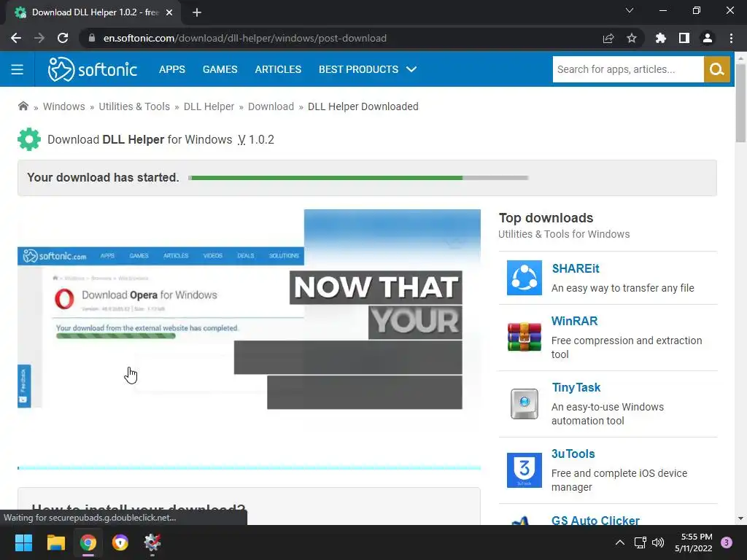Click the taskbar clock and date

pos(693,542)
